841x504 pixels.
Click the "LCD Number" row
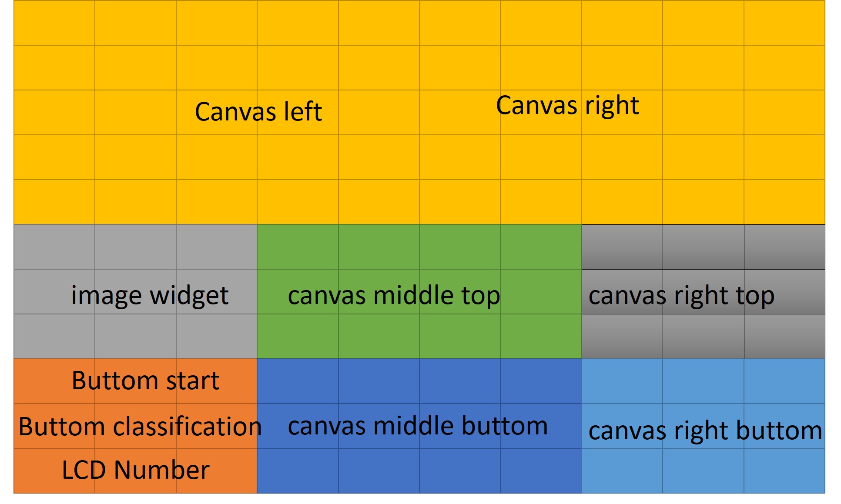(135, 471)
